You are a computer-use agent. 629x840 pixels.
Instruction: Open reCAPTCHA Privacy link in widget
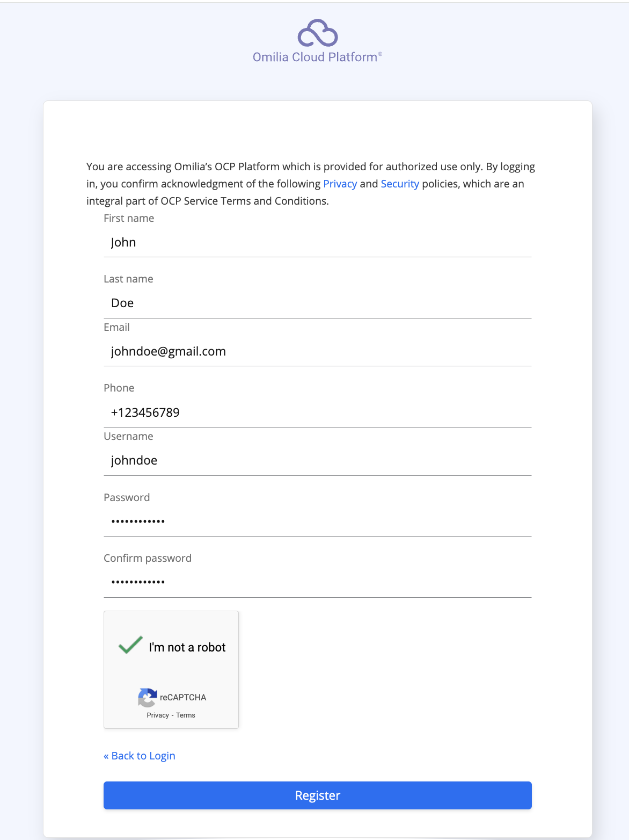tap(158, 715)
